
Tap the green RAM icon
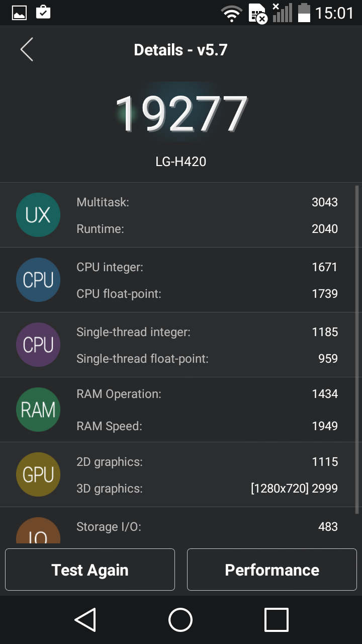[x=38, y=410]
